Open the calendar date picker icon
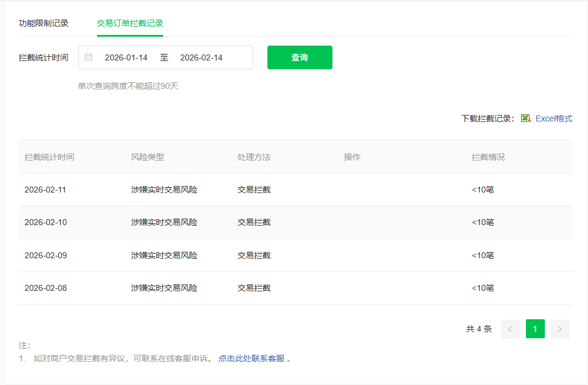 [x=89, y=57]
